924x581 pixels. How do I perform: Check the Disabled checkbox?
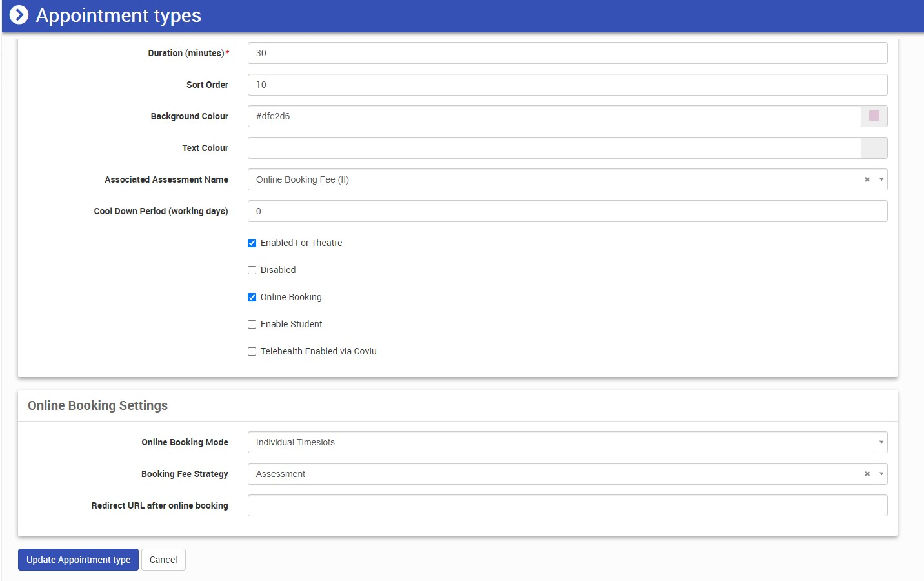click(252, 270)
